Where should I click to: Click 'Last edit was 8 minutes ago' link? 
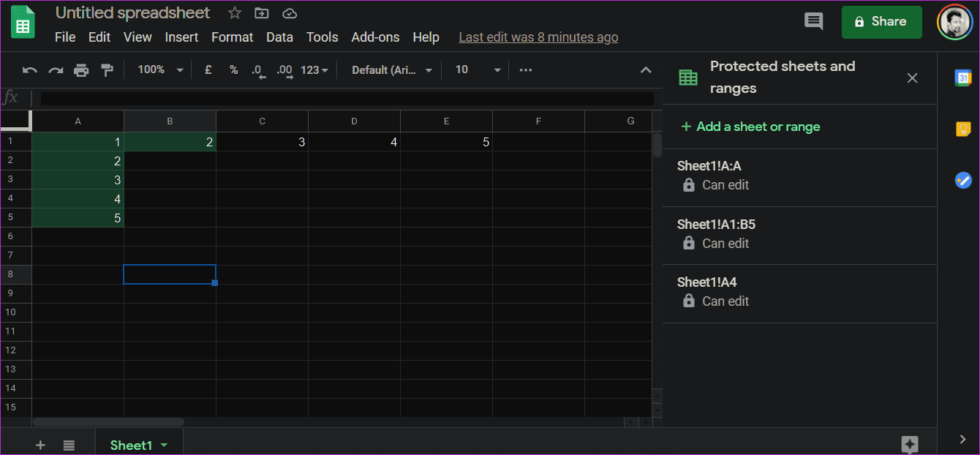pos(538,37)
